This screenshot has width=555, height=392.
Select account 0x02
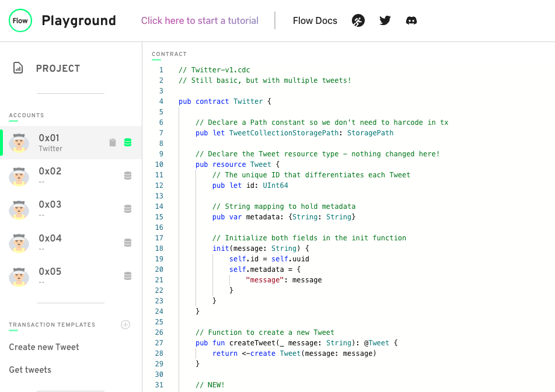click(x=71, y=176)
